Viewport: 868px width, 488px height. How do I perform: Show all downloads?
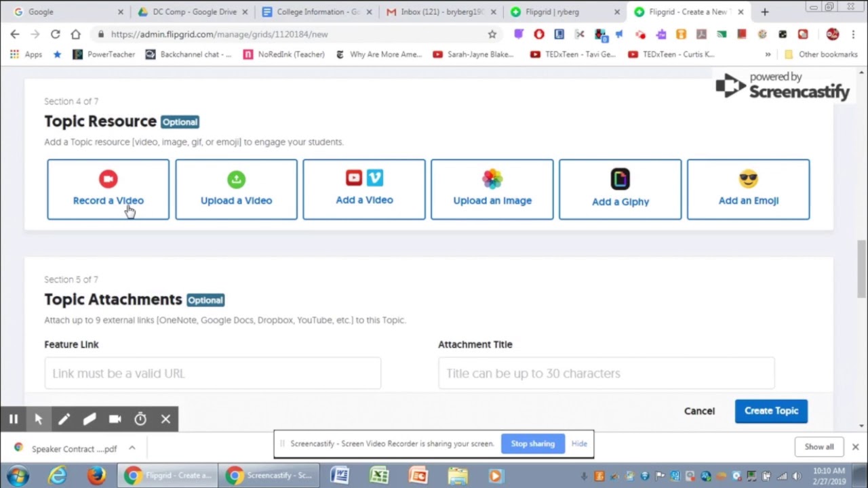(x=819, y=447)
